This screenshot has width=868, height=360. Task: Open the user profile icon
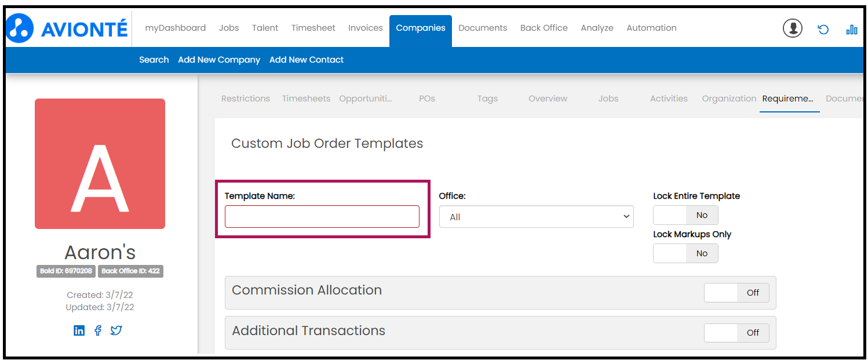(x=793, y=28)
